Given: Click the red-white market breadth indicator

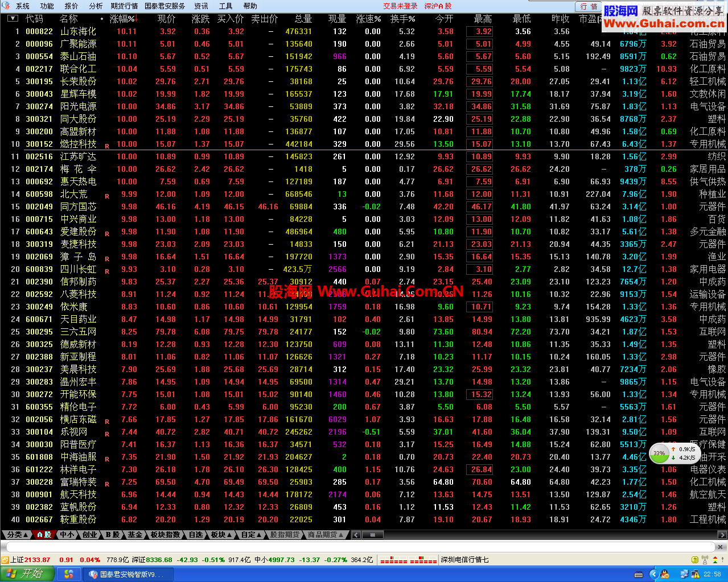Looking at the screenshot, I should [x=408, y=560].
